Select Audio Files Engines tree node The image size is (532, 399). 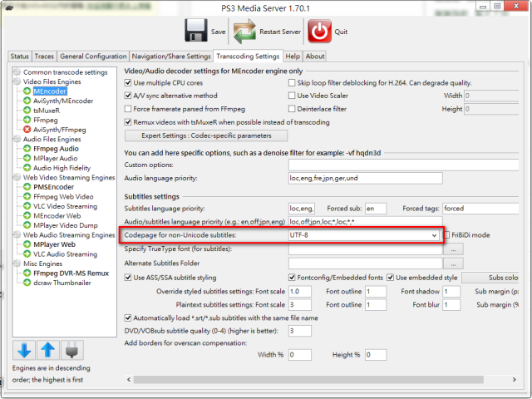tap(52, 139)
